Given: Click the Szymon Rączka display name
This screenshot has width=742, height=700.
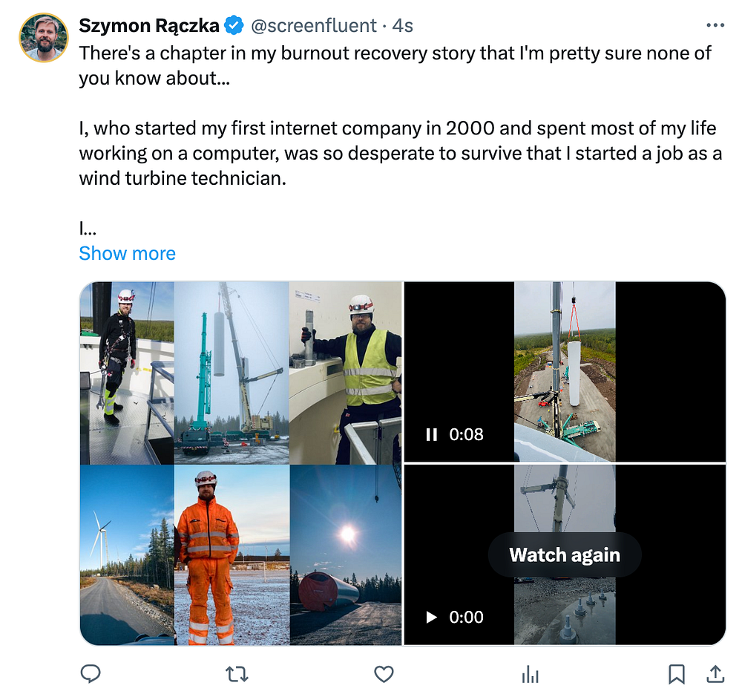Looking at the screenshot, I should coord(149,26).
